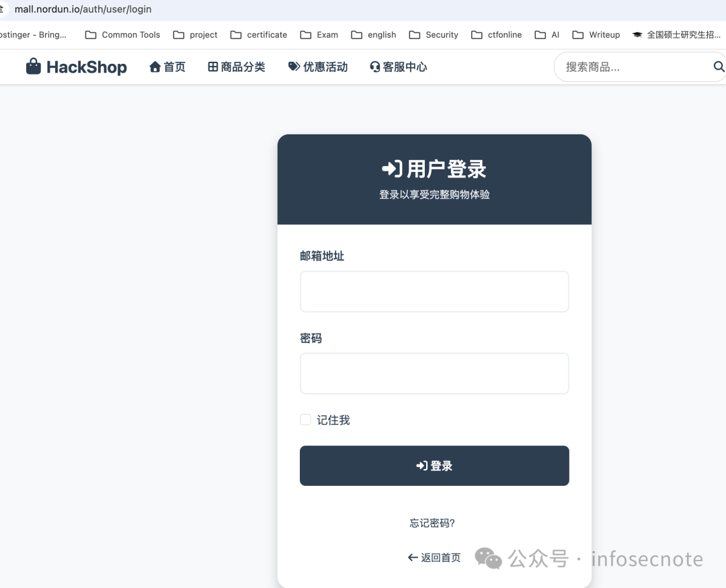The image size is (726, 588).
Task: Click the back arrow beside 返回首页
Action: (x=411, y=557)
